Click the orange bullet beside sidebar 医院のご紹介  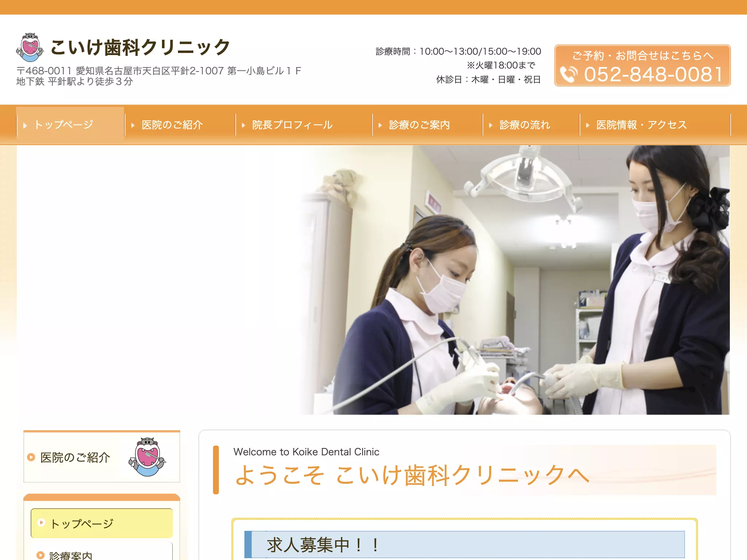point(31,457)
